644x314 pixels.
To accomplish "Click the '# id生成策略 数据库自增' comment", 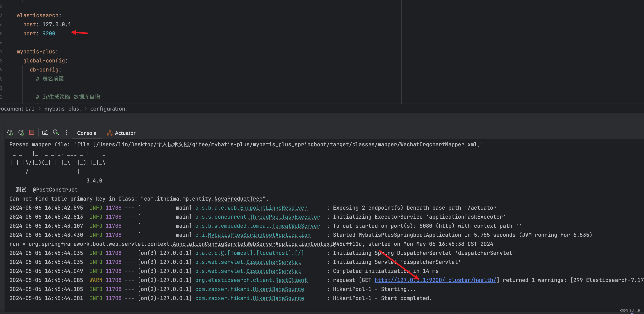I will [x=68, y=97].
